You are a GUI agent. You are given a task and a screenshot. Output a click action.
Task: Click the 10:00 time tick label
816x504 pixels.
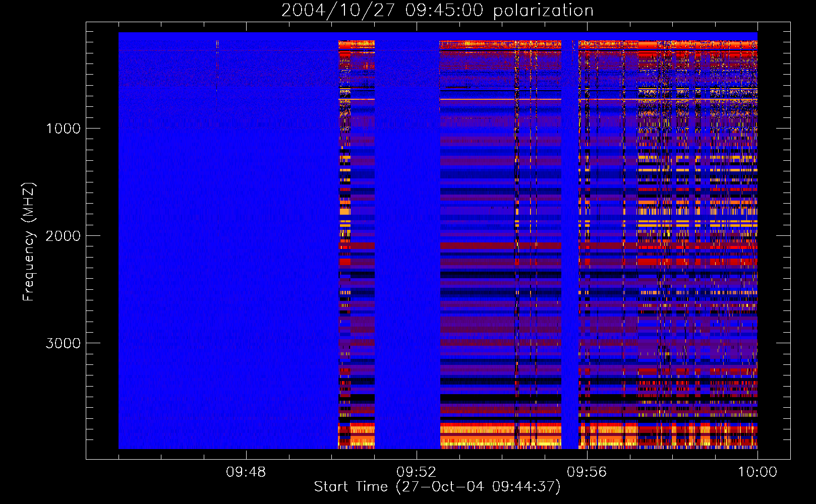757,472
